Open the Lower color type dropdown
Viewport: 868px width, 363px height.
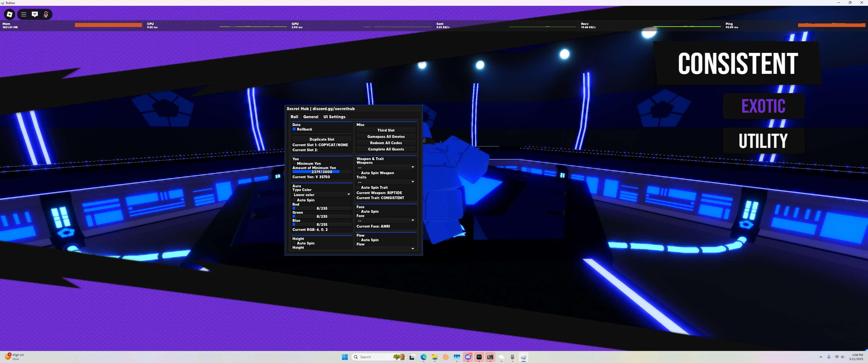pos(321,195)
